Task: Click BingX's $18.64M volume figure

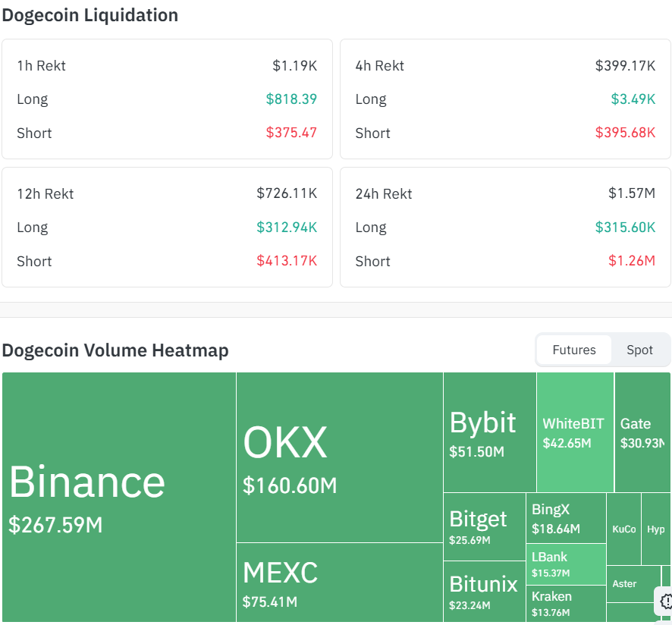Action: pyautogui.click(x=556, y=529)
